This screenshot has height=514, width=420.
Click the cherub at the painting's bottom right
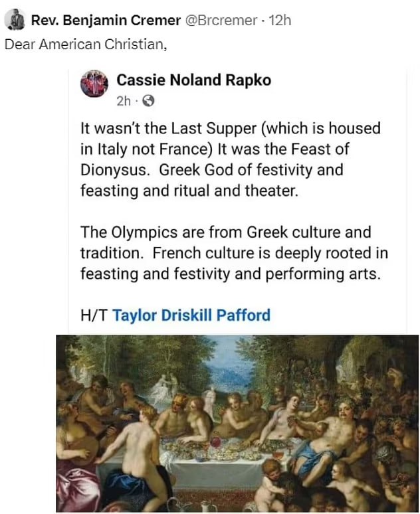348,487
